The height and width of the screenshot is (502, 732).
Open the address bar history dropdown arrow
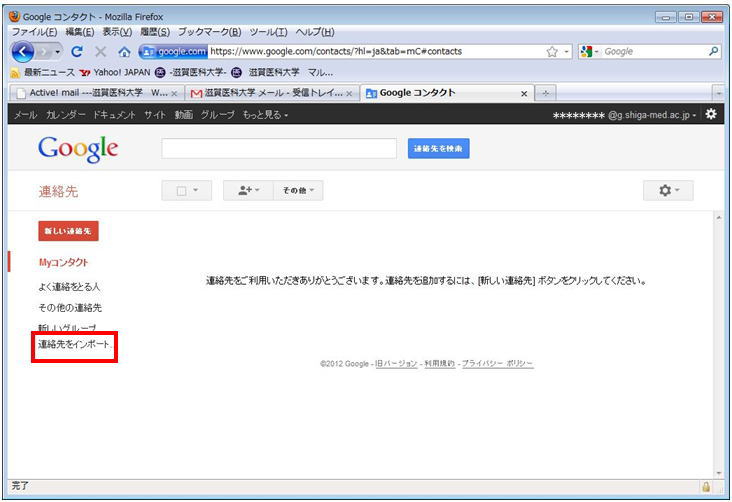[566, 52]
